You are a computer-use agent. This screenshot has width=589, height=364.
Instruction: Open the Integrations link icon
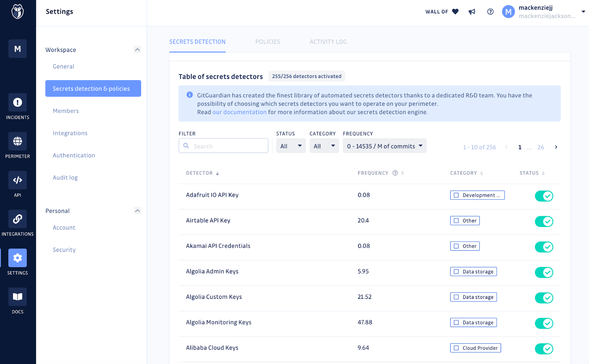(17, 219)
